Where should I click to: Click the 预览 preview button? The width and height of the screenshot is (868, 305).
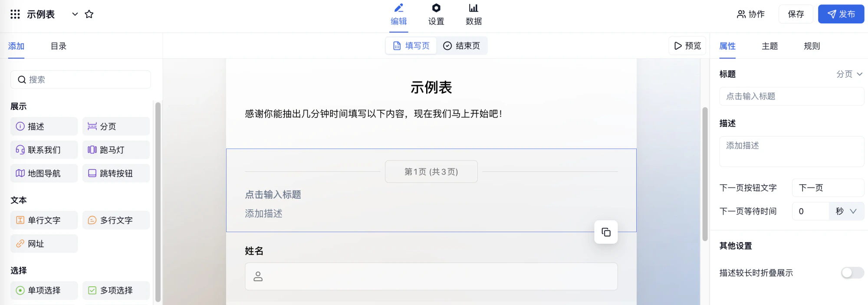coord(687,46)
